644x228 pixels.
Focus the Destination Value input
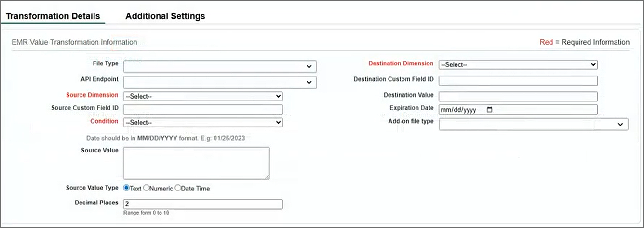coord(518,97)
